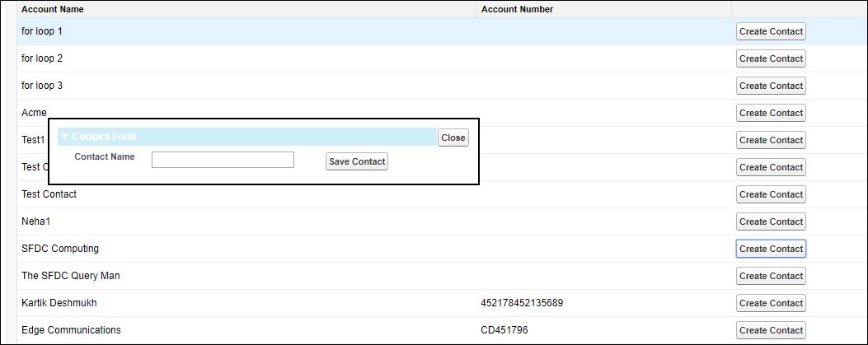Screen dimensions: 868x345
Task: Create Contact for Test Contact account
Action: tap(771, 194)
